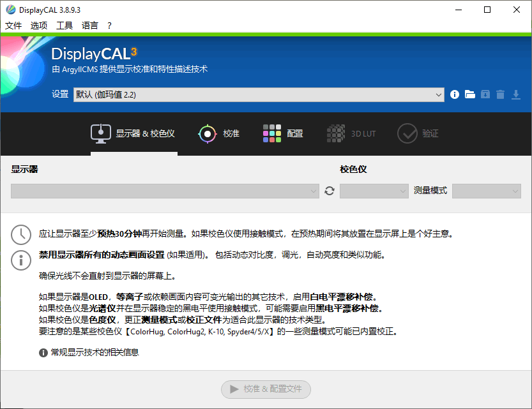532x409 pixels.
Task: Maximize the DisplayCAL window
Action: pyautogui.click(x=487, y=10)
